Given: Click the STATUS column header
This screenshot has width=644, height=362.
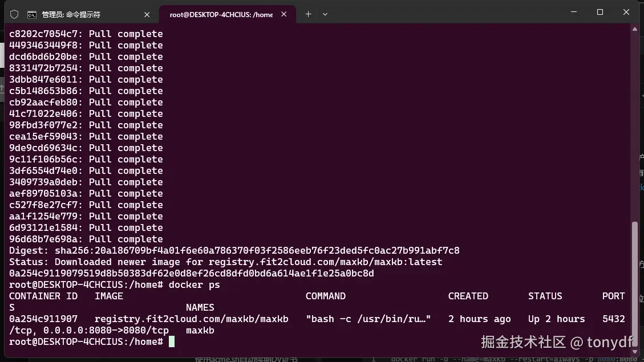Looking at the screenshot, I should click(x=545, y=296).
